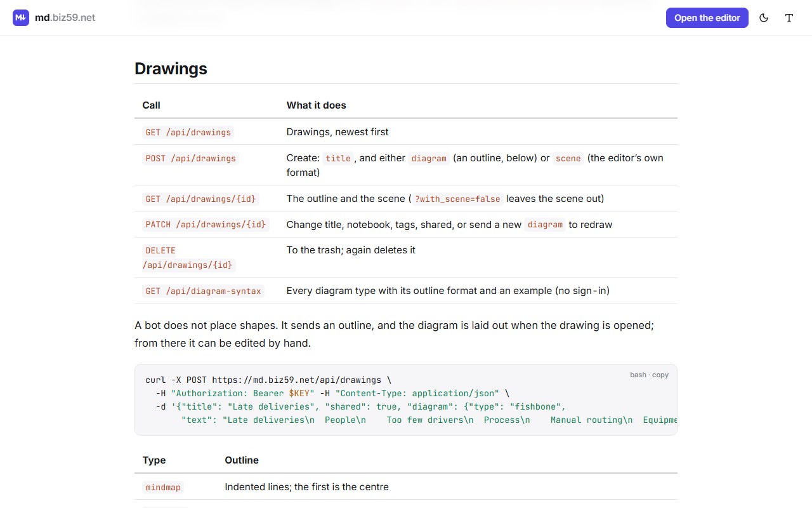
Task: Click 'Indented lines; the first is the centre'
Action: pyautogui.click(x=307, y=487)
